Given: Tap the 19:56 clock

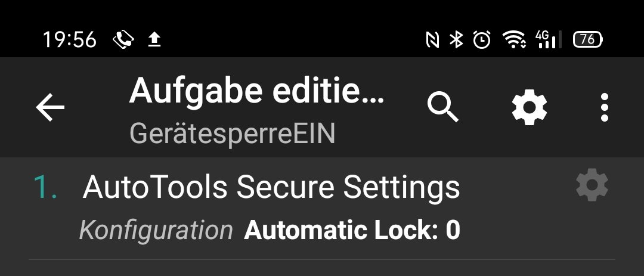Looking at the screenshot, I should click(70, 40).
